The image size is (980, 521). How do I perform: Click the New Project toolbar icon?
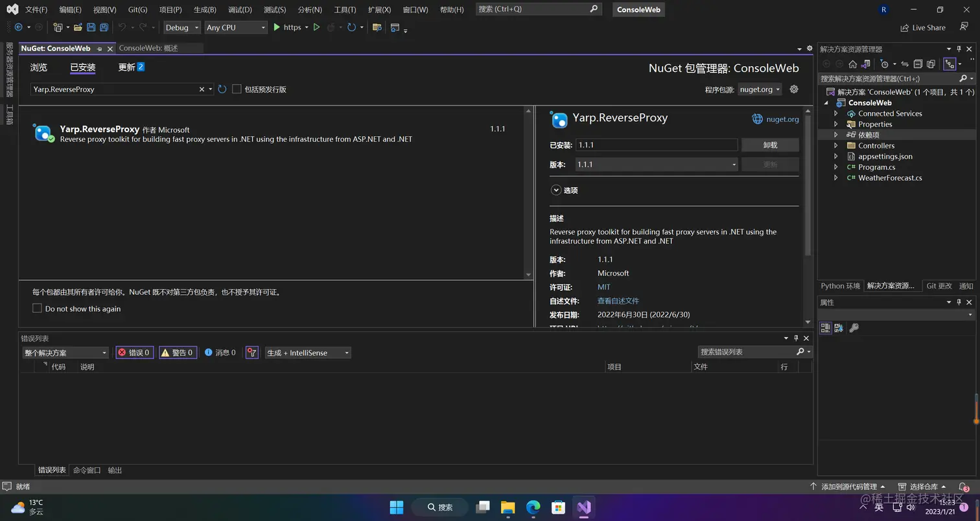coord(58,27)
